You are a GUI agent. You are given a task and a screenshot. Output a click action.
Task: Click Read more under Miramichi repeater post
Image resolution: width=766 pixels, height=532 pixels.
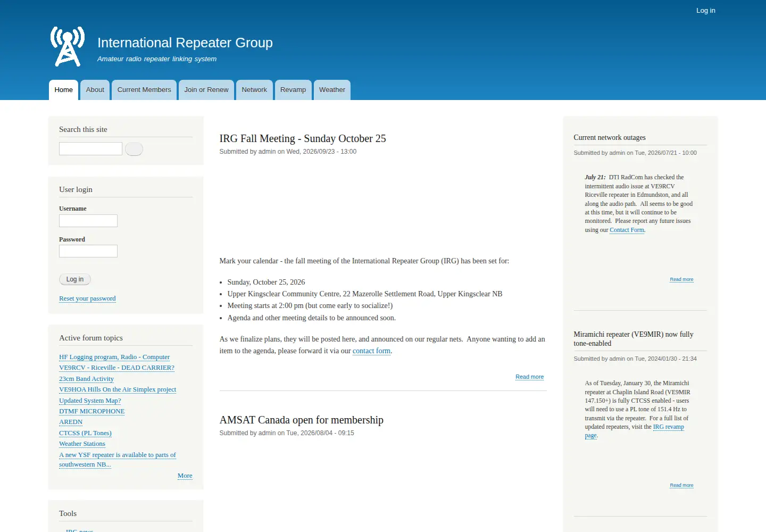click(681, 485)
